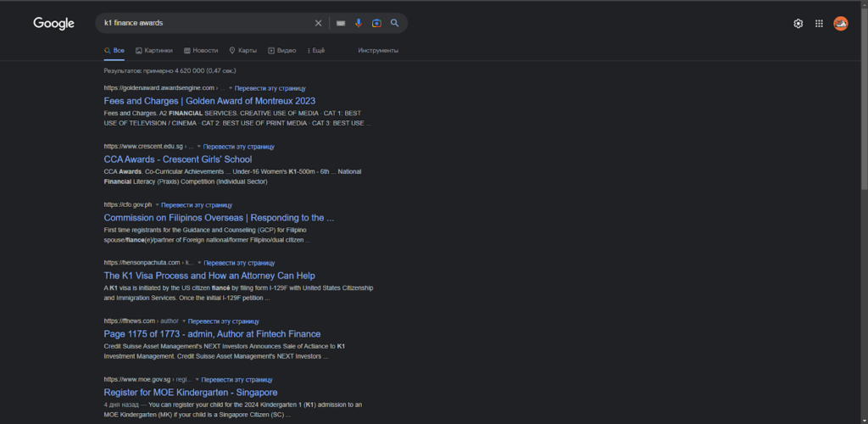Open Commission on Filipinos Overseas result
Screen dimensions: 868x424
pyautogui.click(x=219, y=218)
